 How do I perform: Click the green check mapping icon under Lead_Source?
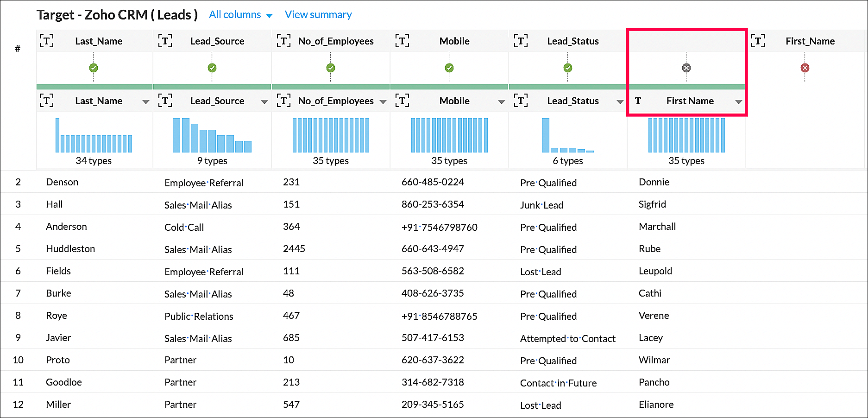[212, 68]
